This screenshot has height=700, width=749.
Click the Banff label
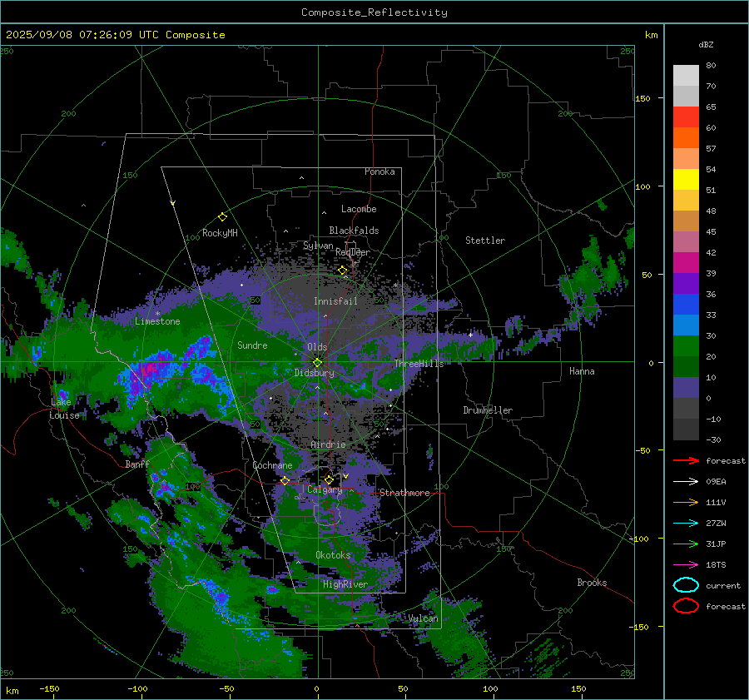[x=137, y=464]
